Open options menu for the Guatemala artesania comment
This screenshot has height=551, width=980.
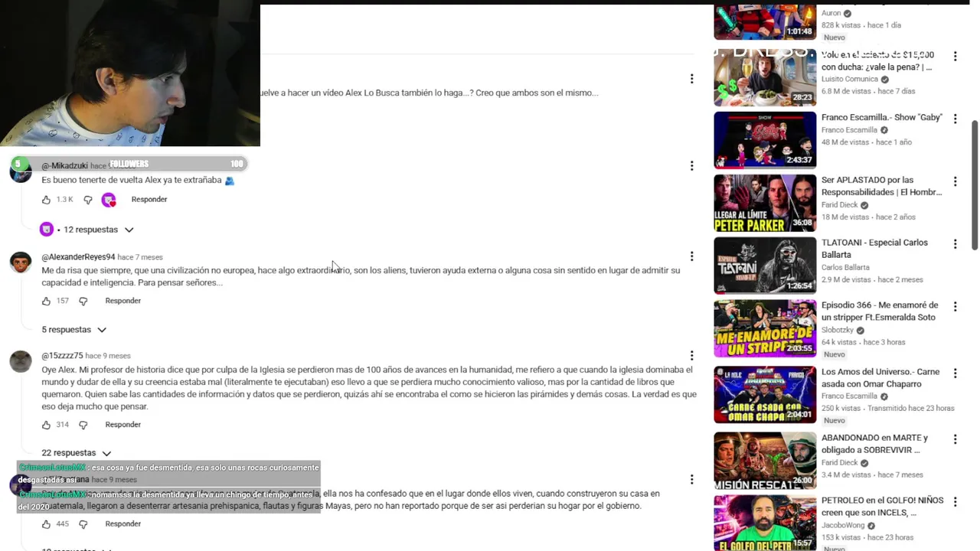click(691, 480)
